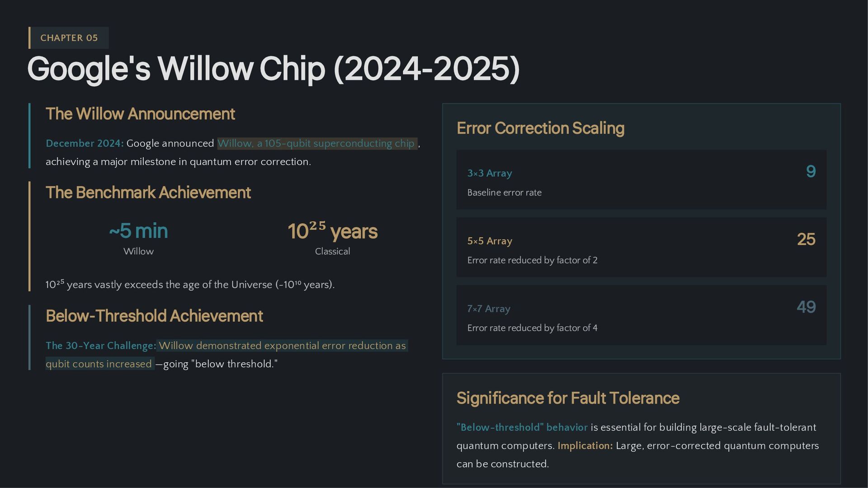The height and width of the screenshot is (488, 868).
Task: Click the 5×5 Array row
Action: pyautogui.click(x=641, y=247)
